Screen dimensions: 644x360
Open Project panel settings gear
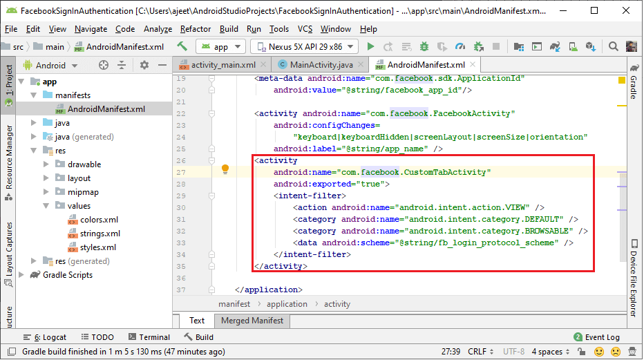click(x=144, y=65)
